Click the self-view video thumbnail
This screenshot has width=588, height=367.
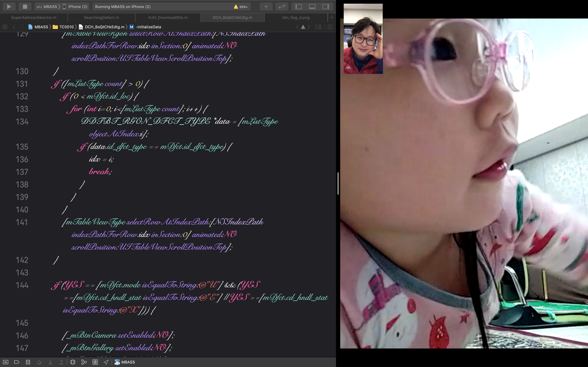click(x=363, y=39)
